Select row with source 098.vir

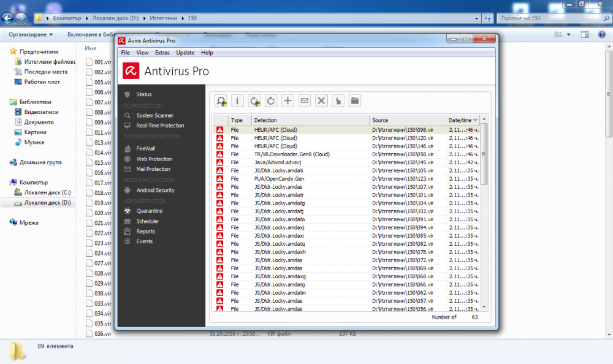[346, 130]
